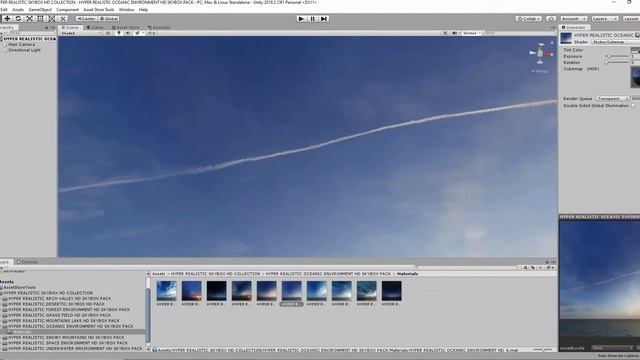Open the Account dropdown
This screenshot has height=360, width=640.
click(573, 19)
